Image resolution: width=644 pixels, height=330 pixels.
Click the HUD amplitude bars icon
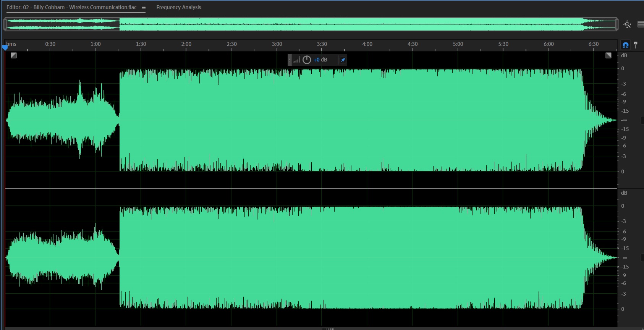(x=296, y=60)
